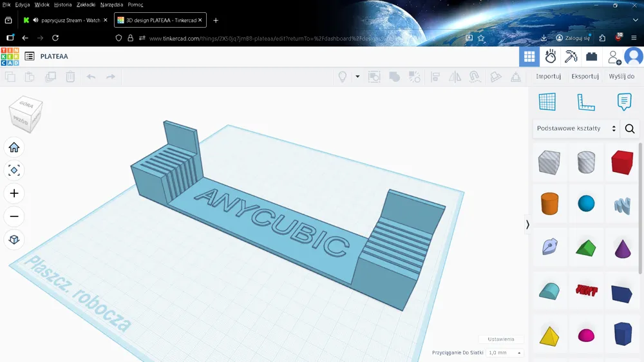Click the Eksportuj button
Screen dimensions: 644x362
tap(585, 76)
